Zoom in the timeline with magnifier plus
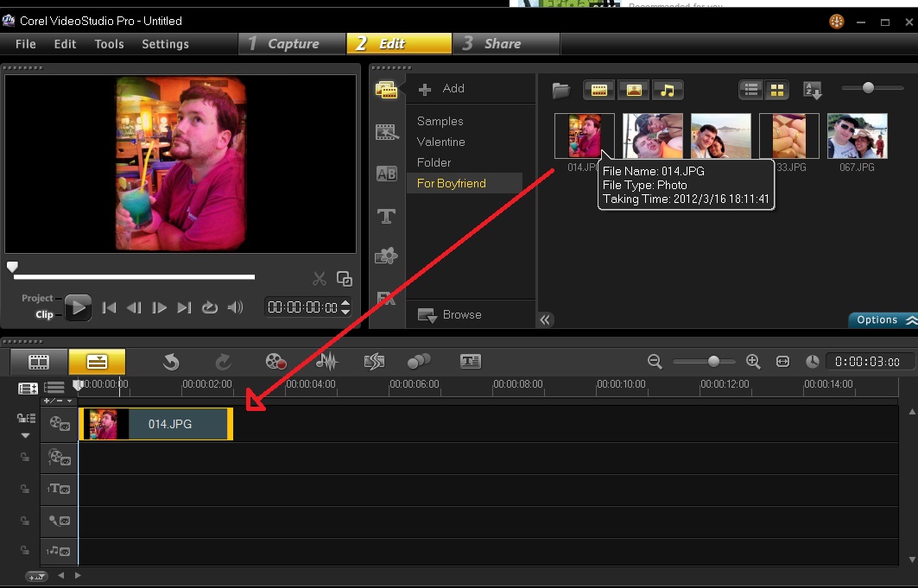This screenshot has width=918, height=588. pos(754,362)
